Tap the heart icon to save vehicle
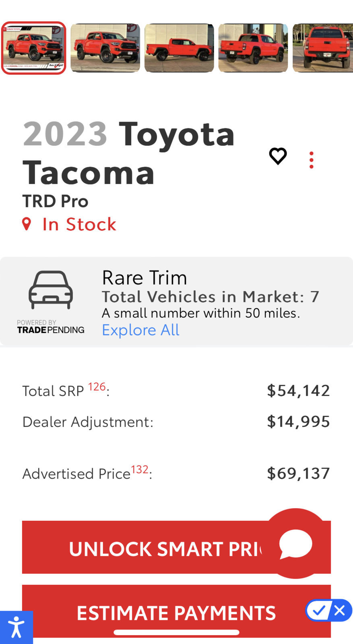353x644 pixels. pyautogui.click(x=278, y=156)
